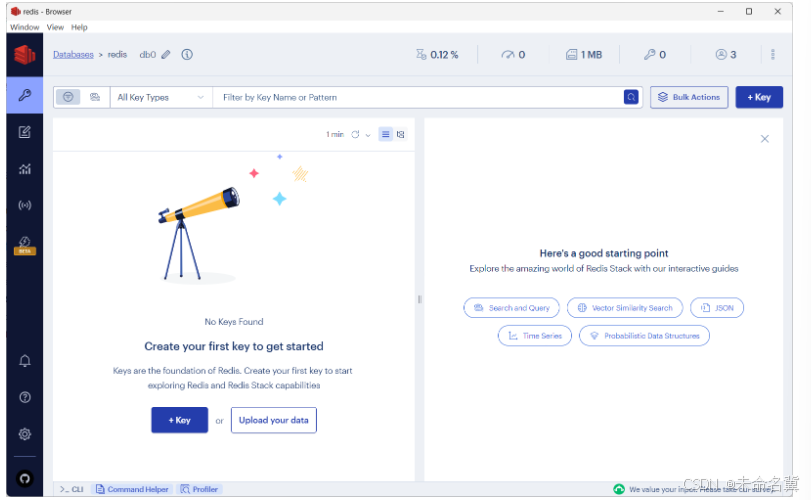Open the CLI panel tab
The width and height of the screenshot is (811, 500).
(71, 489)
